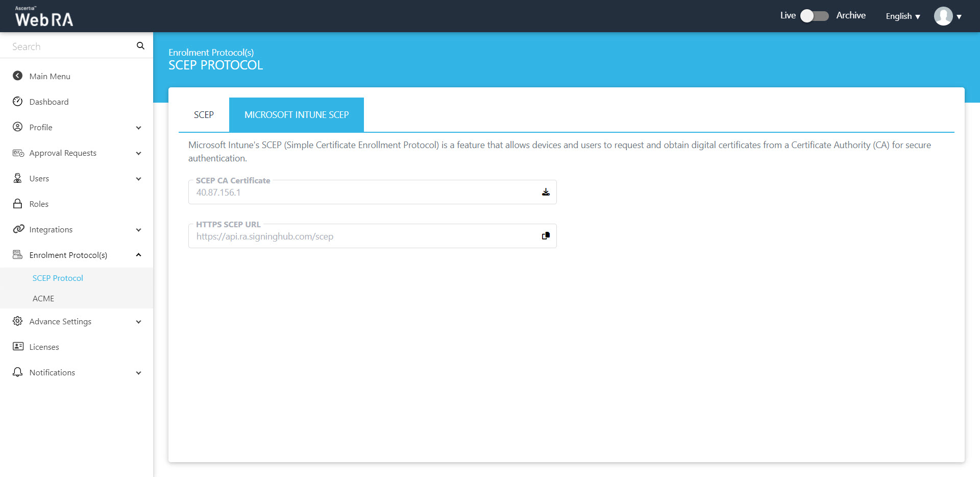Viewport: 980px width, 477px height.
Task: Copy the HTTPS SCEP URL
Action: (x=546, y=236)
